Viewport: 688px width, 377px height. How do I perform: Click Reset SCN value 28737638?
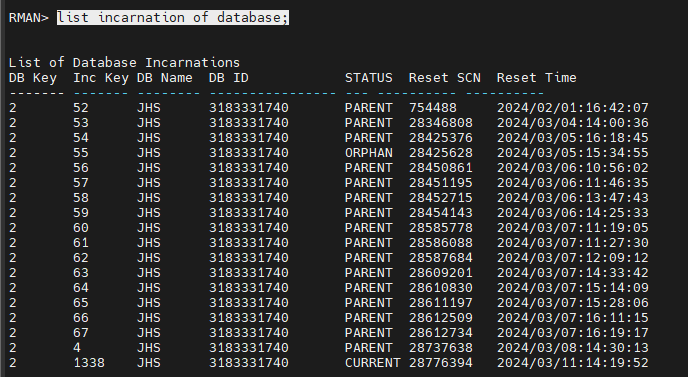[x=441, y=348]
